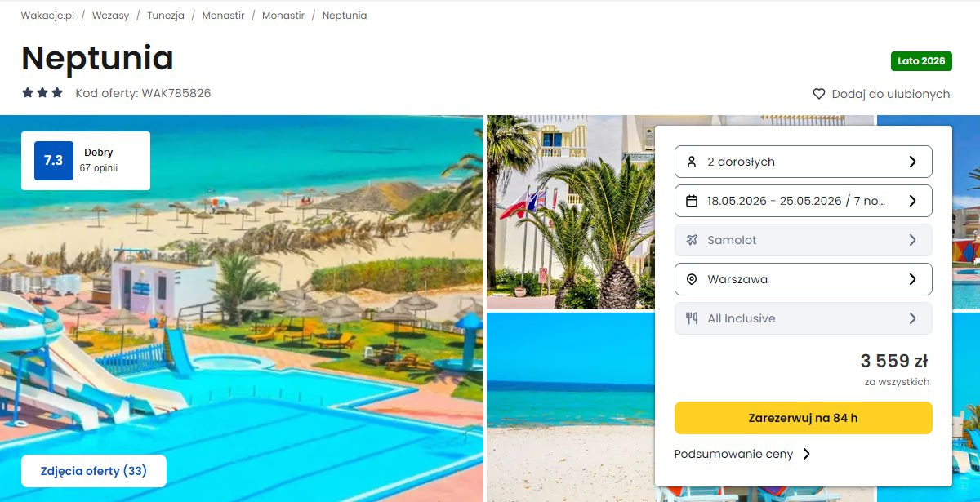Viewport: 980px width, 502px height.
Task: Open the palm trees hotel entrance photo
Action: [x=571, y=212]
